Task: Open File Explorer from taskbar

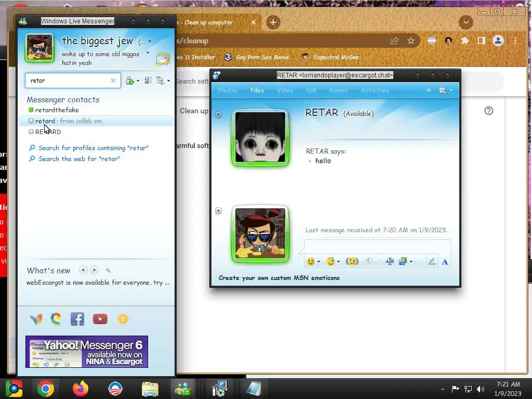Action: click(150, 389)
